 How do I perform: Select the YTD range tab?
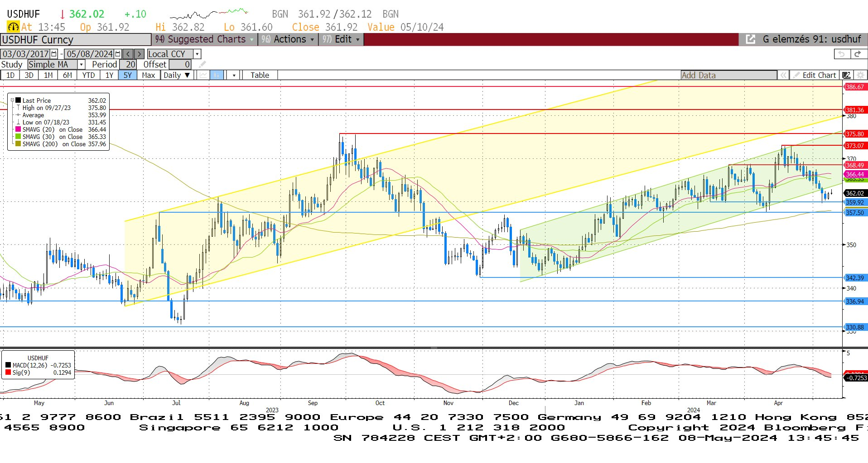(x=89, y=75)
